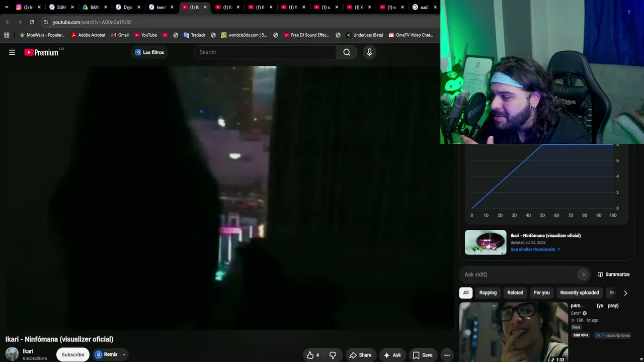
Task: View site information beside the URL
Action: point(46,22)
